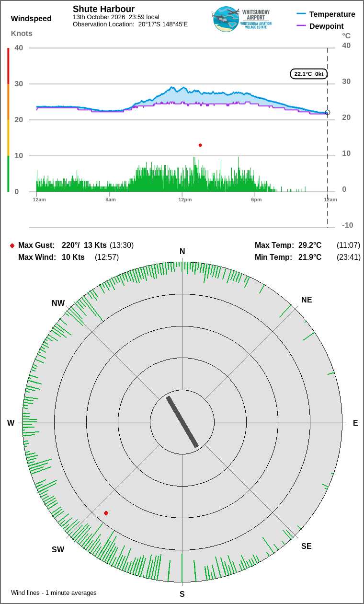Click the -10 temperature axis label
Image resolution: width=364 pixels, height=604 pixels.
coord(347,225)
